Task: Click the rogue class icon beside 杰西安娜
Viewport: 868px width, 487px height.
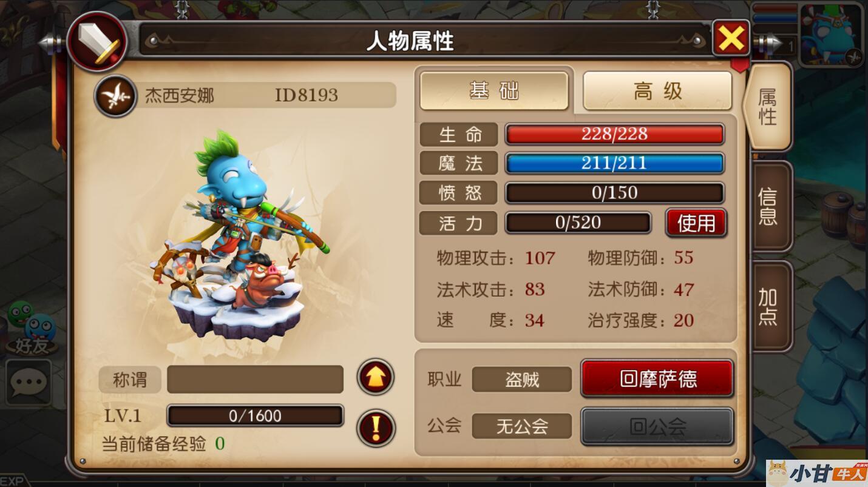Action: pos(115,96)
